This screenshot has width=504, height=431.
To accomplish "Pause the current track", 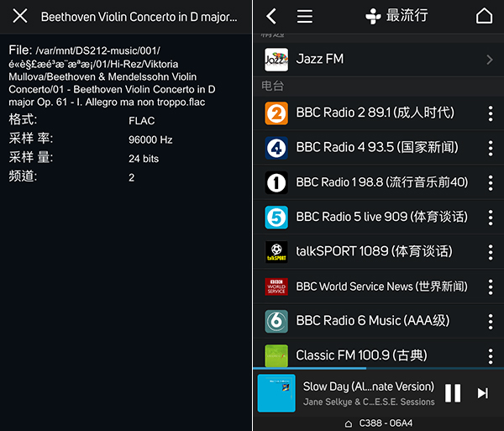I will [x=453, y=393].
